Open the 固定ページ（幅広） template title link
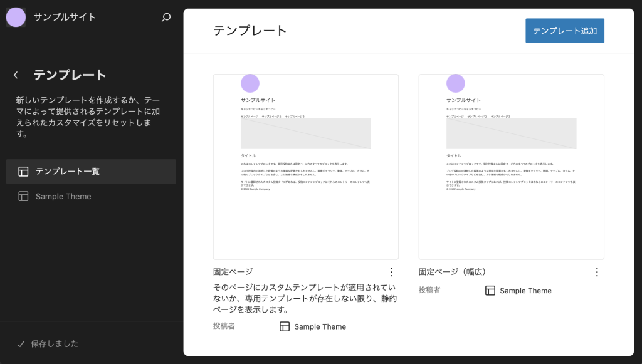The width and height of the screenshot is (642, 364). pyautogui.click(x=452, y=272)
